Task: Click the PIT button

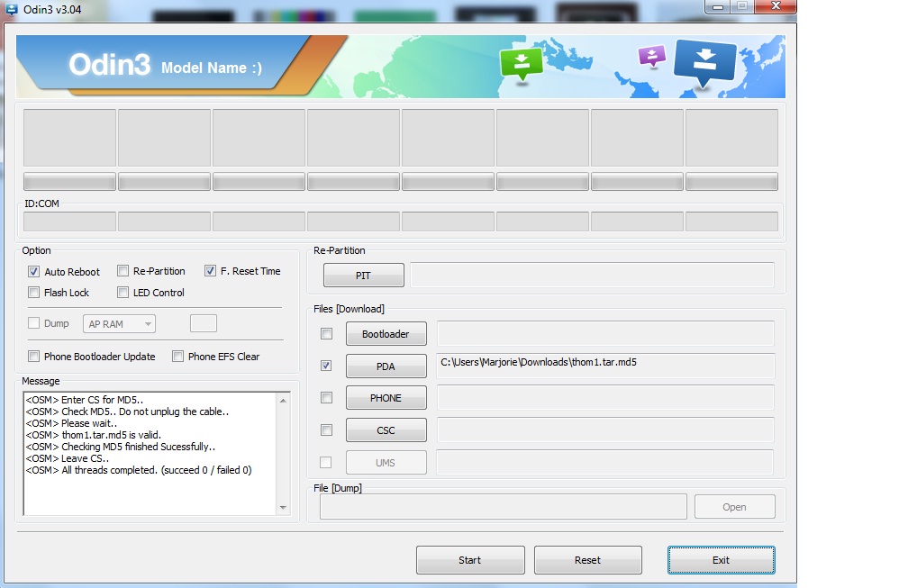Action: (x=364, y=276)
